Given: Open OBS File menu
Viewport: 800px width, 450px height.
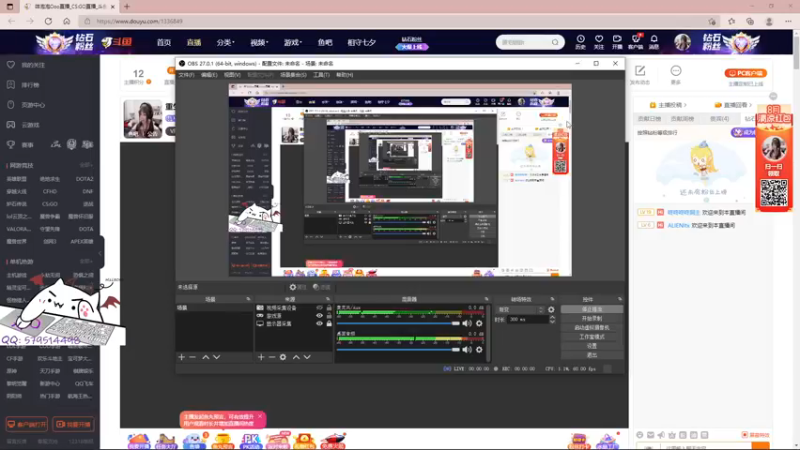Looking at the screenshot, I should (186, 75).
